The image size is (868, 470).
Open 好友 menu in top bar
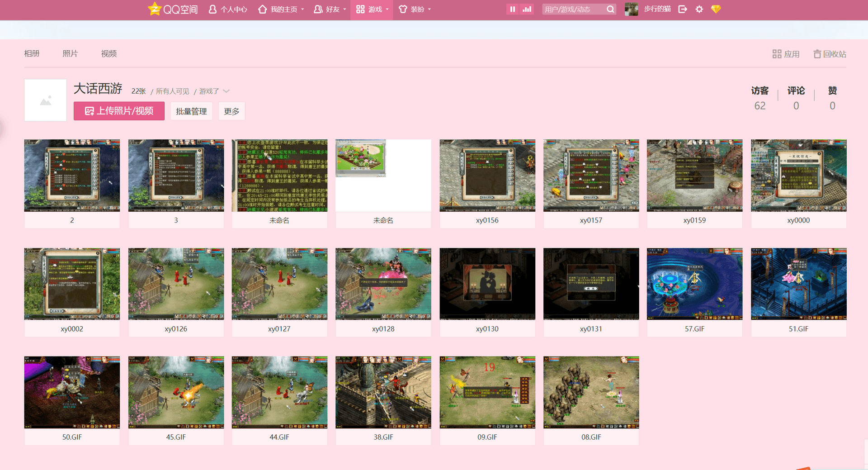330,9
